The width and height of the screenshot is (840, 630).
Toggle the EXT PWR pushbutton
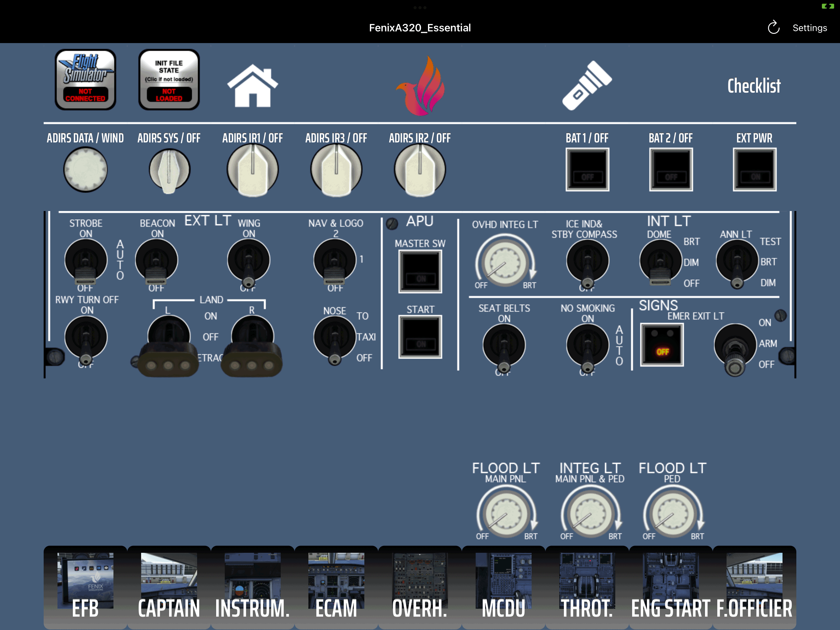point(754,169)
